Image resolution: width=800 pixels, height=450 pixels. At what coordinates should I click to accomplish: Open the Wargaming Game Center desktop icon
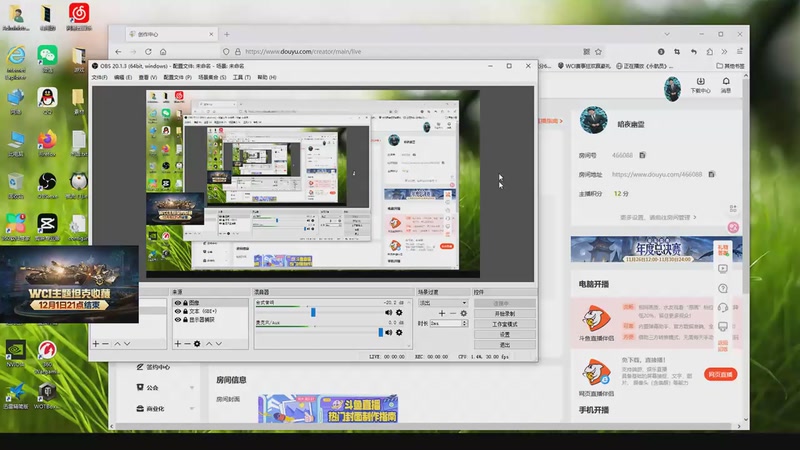(47, 352)
